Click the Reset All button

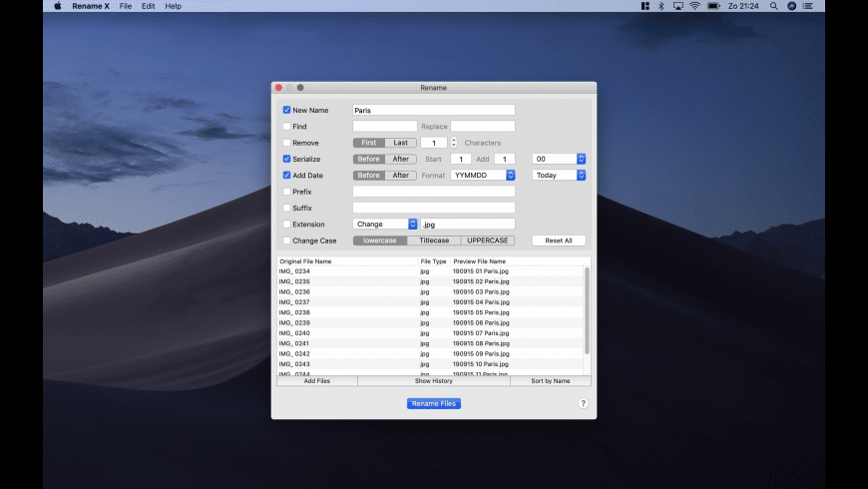click(559, 241)
